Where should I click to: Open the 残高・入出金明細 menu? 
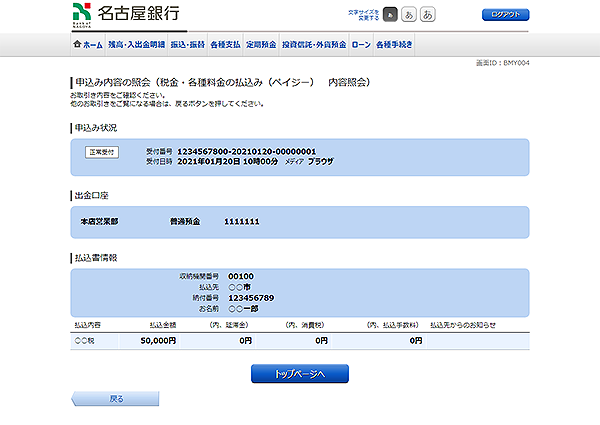(135, 45)
